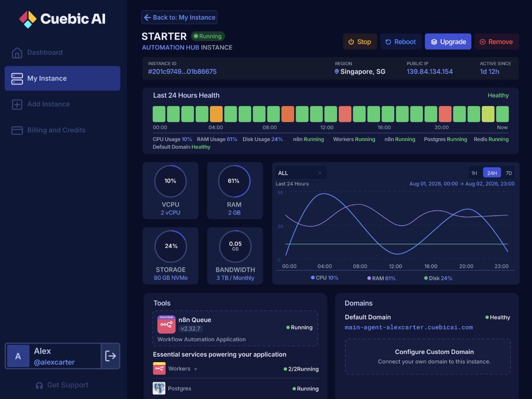532x399 pixels.
Task: Click the Billing and Credits card icon
Action: 17,131
